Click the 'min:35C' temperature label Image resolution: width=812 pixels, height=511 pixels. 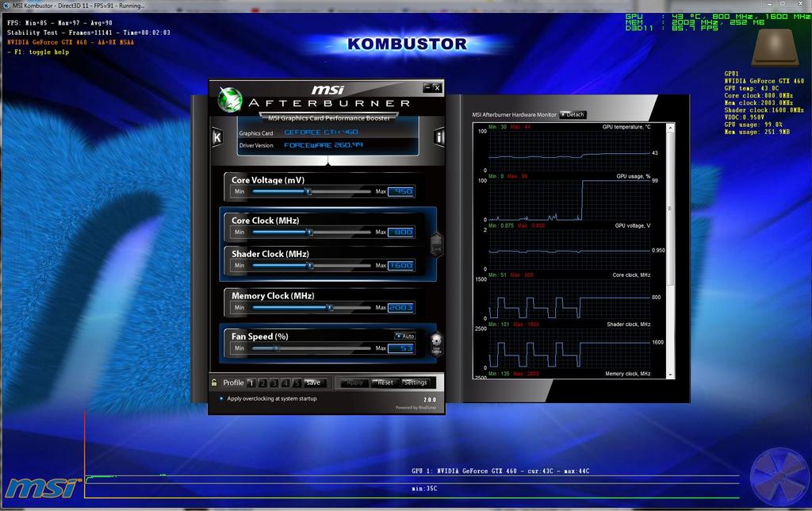425,488
